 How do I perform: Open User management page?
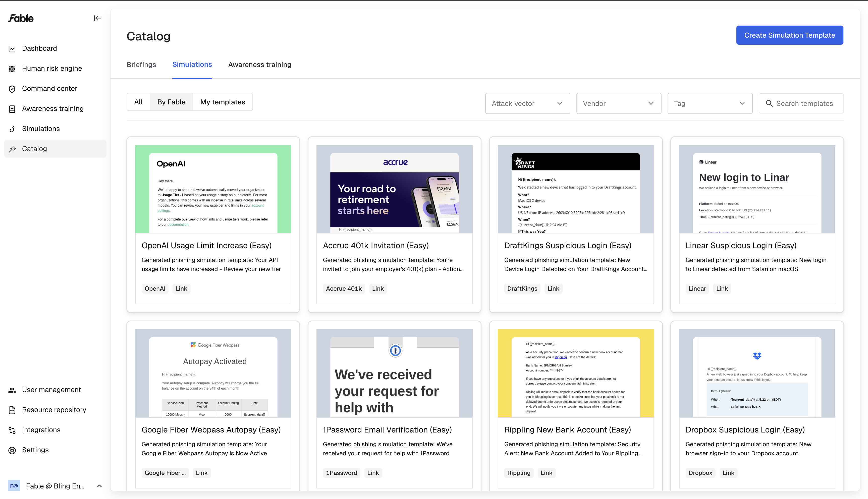pyautogui.click(x=51, y=390)
